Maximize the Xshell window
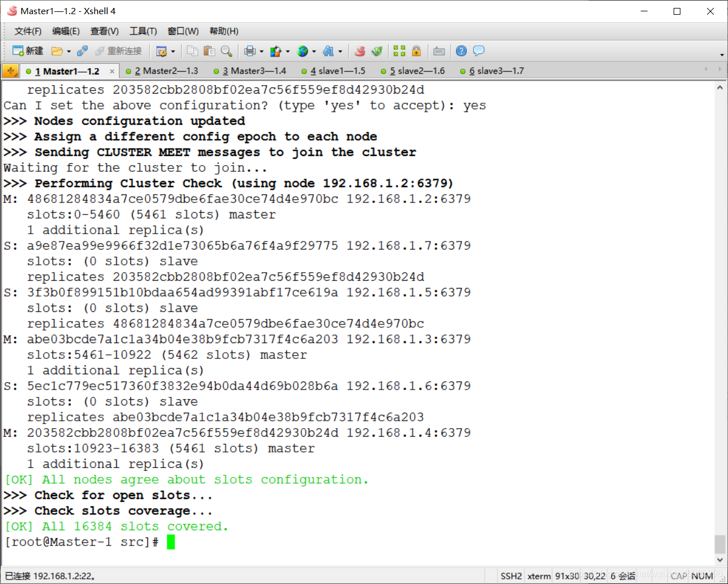 (677, 11)
